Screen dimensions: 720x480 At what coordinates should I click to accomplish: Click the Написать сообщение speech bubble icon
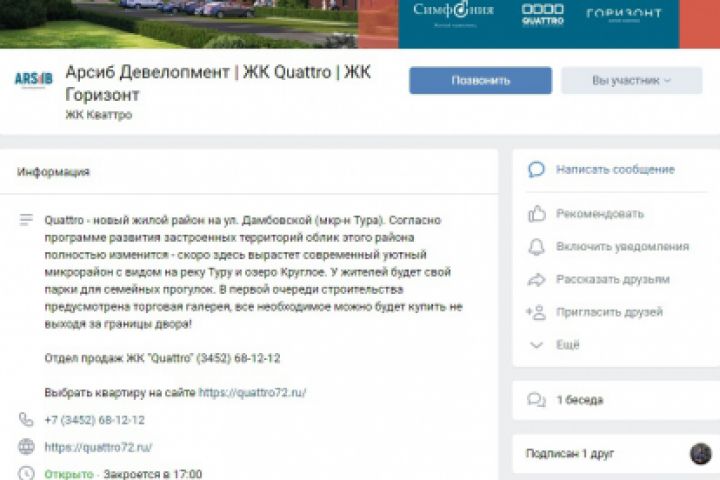536,169
